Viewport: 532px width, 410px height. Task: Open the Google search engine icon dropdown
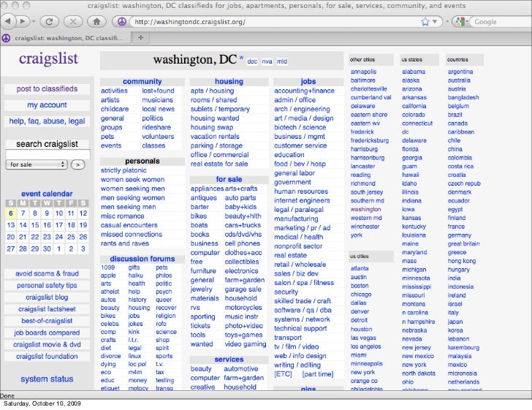pyautogui.click(x=460, y=22)
